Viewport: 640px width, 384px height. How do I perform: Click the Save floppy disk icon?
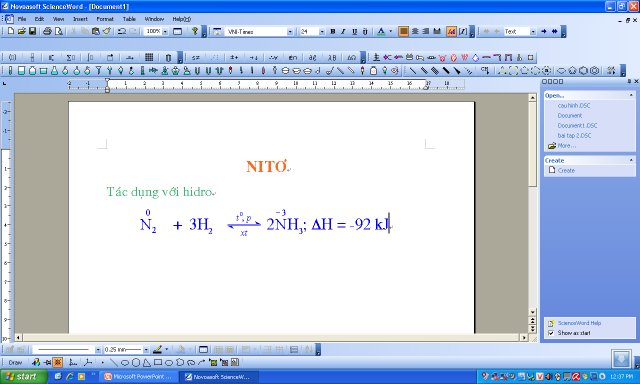click(x=33, y=31)
